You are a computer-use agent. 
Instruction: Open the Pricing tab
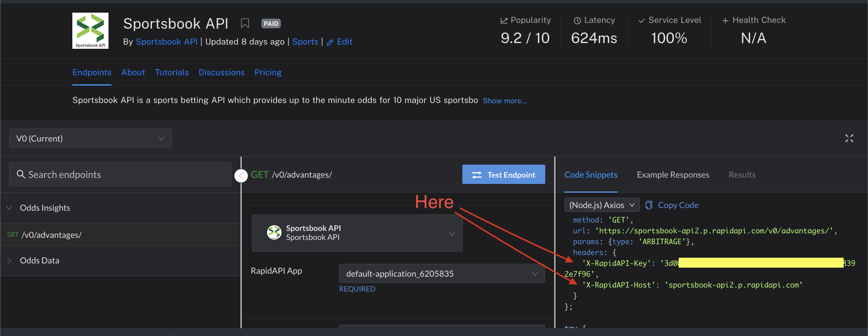268,72
